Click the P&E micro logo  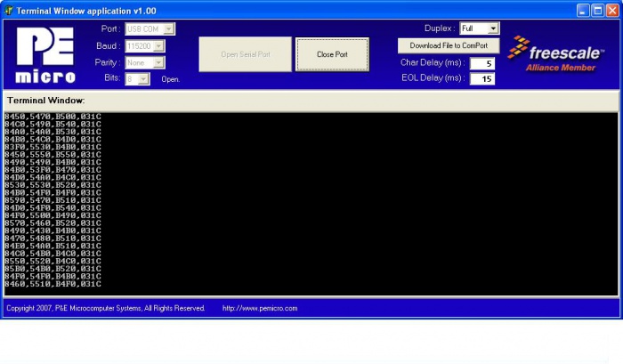tap(45, 55)
